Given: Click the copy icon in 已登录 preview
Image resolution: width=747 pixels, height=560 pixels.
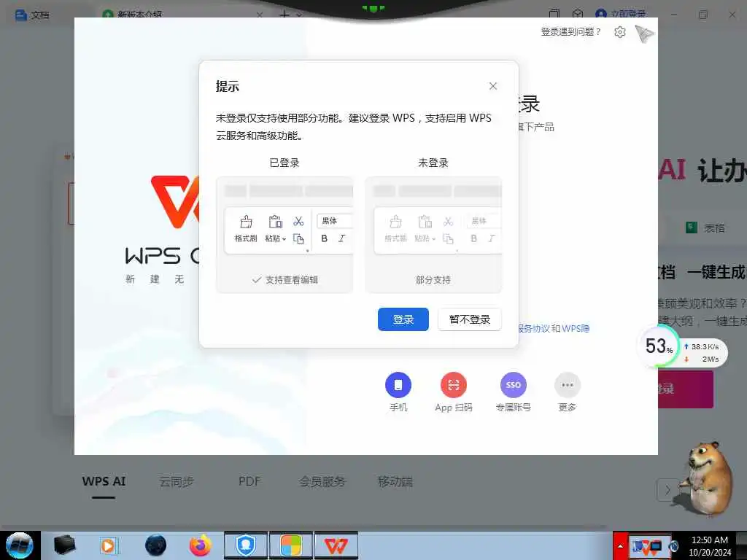Looking at the screenshot, I should point(298,238).
